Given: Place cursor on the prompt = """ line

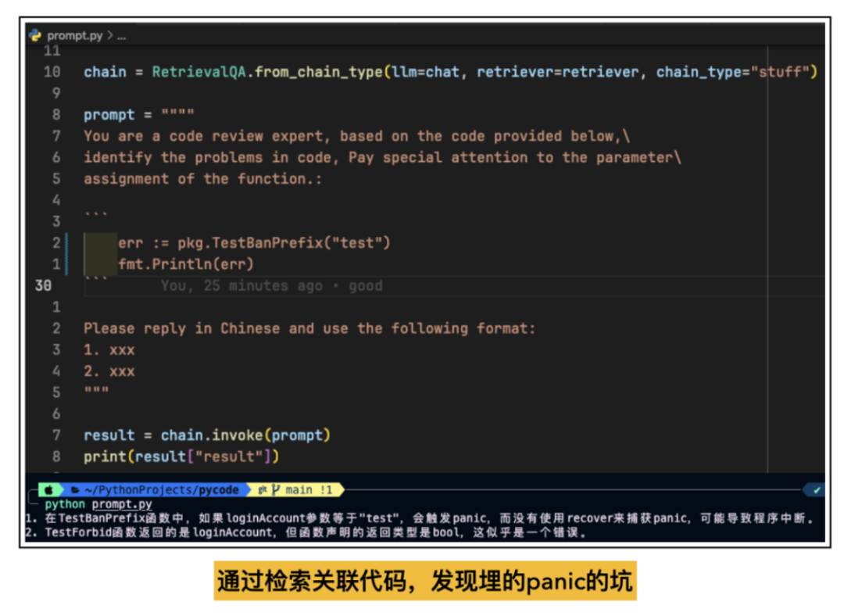Looking at the screenshot, I should [138, 115].
